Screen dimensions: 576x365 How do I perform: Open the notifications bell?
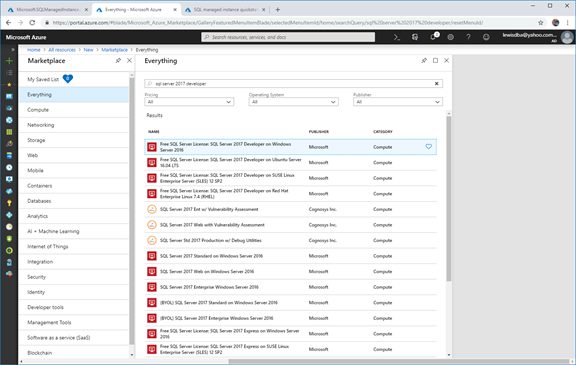tap(433, 37)
